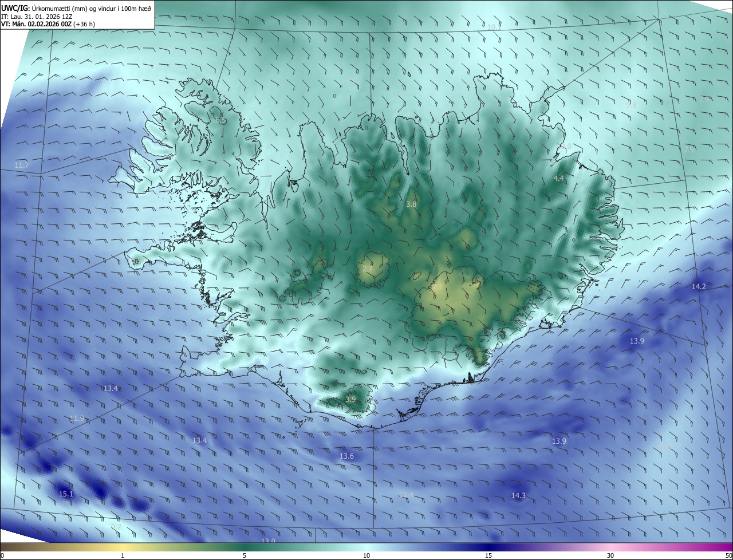
Task: Click the 1 tick label on the color scale
Action: click(x=123, y=555)
